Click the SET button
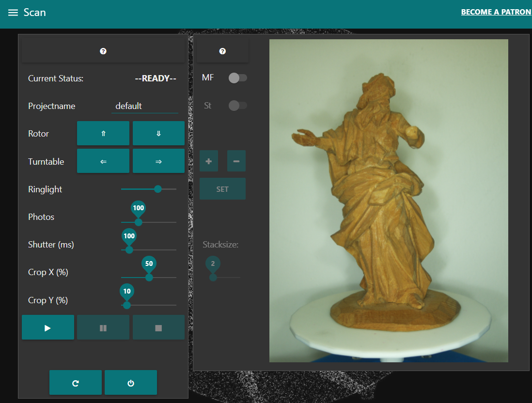The image size is (532, 403). pyautogui.click(x=222, y=189)
